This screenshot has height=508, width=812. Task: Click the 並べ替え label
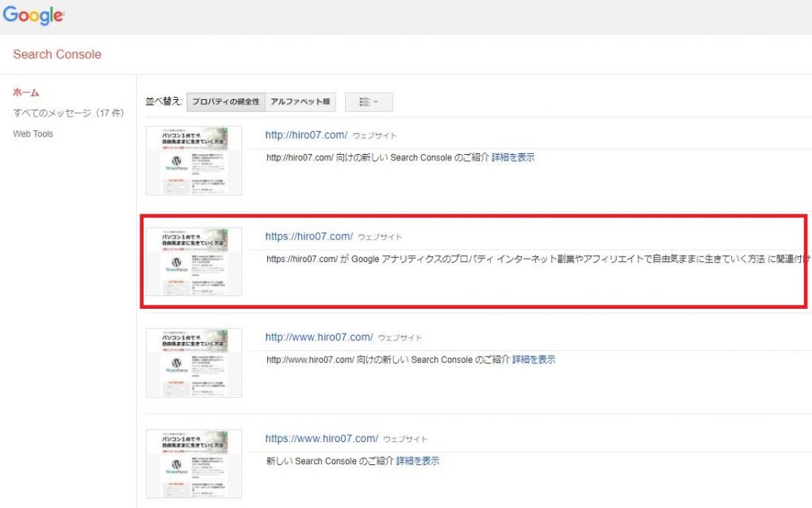(x=163, y=102)
